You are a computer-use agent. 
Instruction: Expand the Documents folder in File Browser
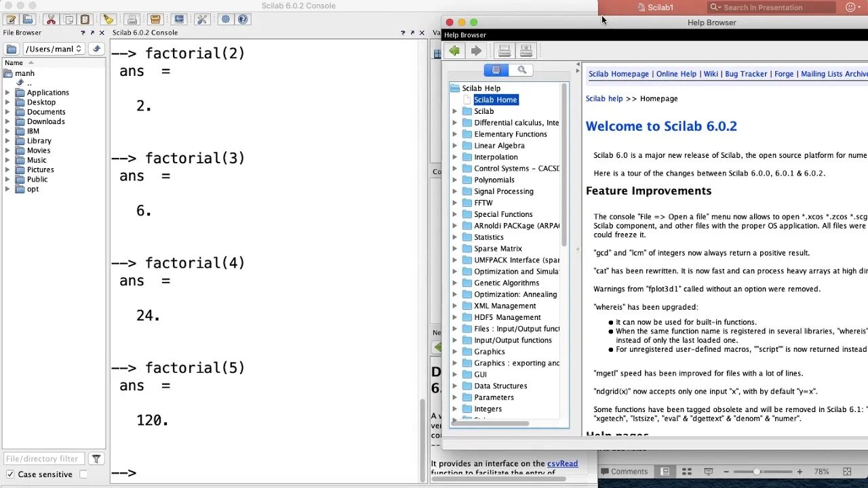pyautogui.click(x=7, y=112)
